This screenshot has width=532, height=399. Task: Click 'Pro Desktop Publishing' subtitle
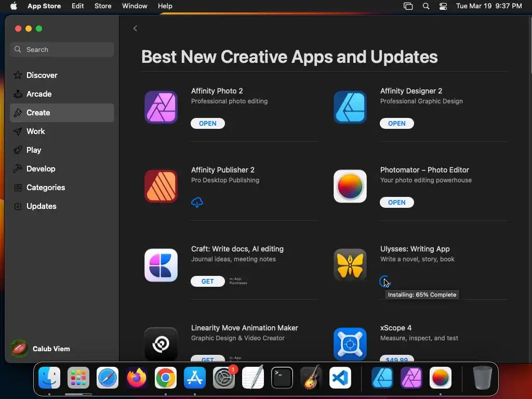pos(225,180)
